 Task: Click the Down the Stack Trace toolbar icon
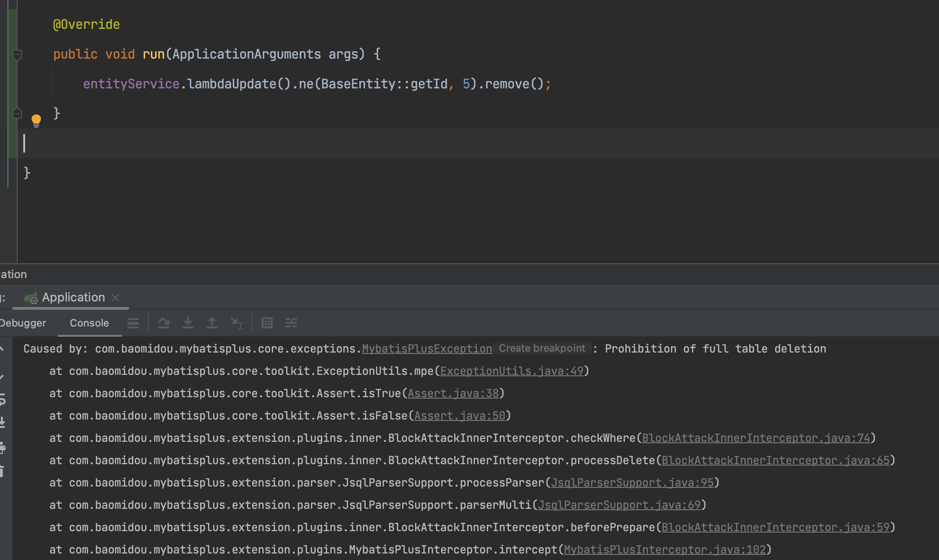[188, 322]
